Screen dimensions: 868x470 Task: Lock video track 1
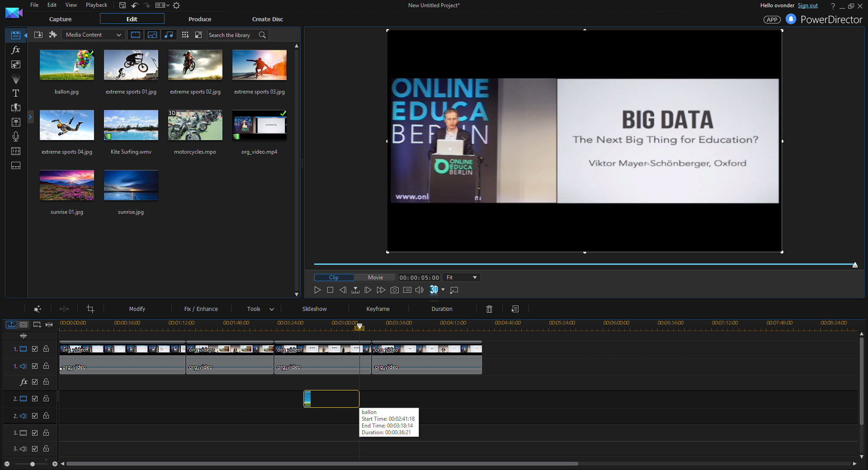click(x=46, y=349)
